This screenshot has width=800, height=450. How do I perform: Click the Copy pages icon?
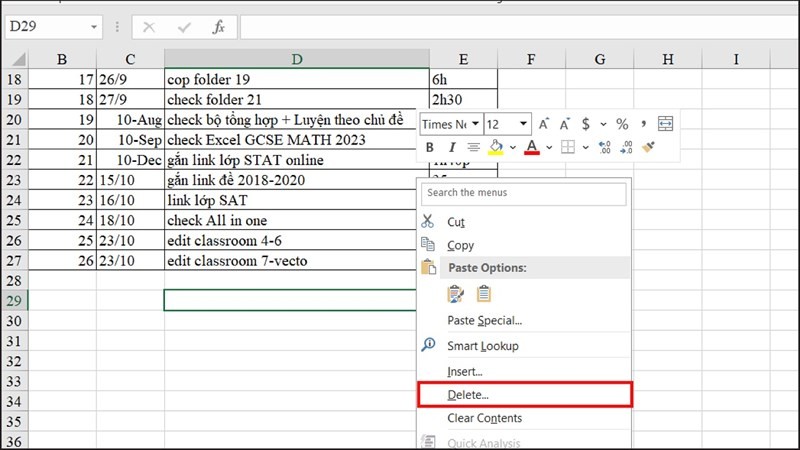pos(428,245)
